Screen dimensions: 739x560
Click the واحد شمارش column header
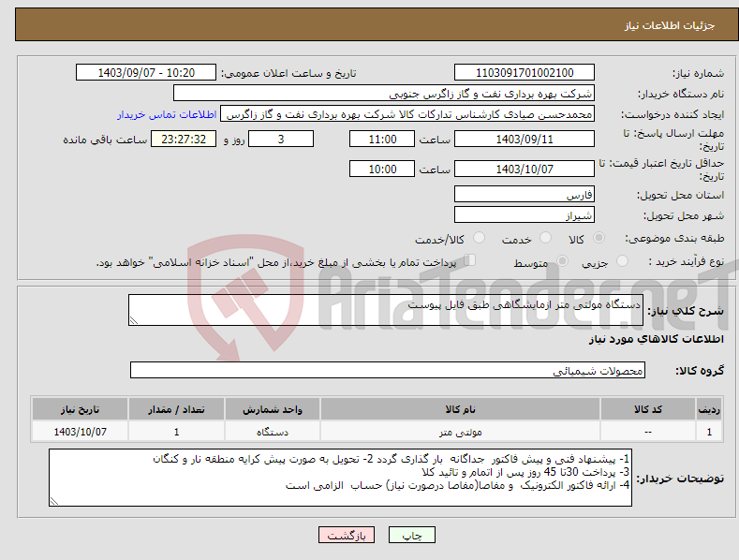[272, 409]
